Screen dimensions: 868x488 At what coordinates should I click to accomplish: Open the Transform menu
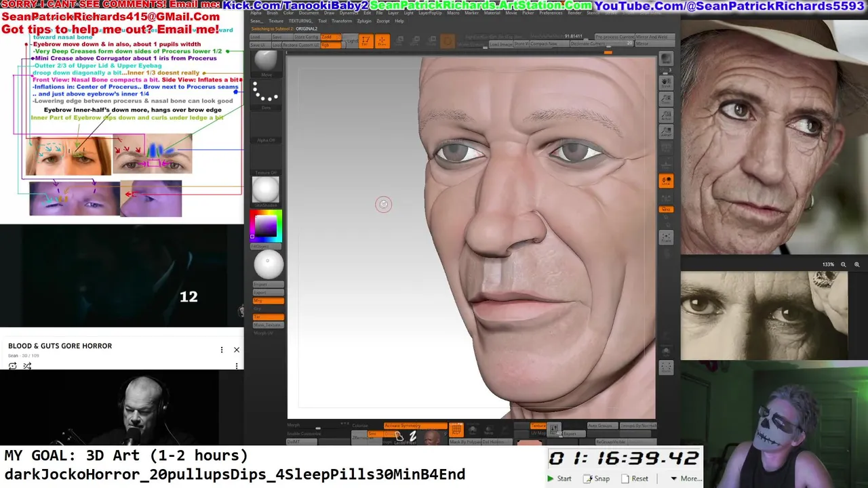(x=342, y=21)
